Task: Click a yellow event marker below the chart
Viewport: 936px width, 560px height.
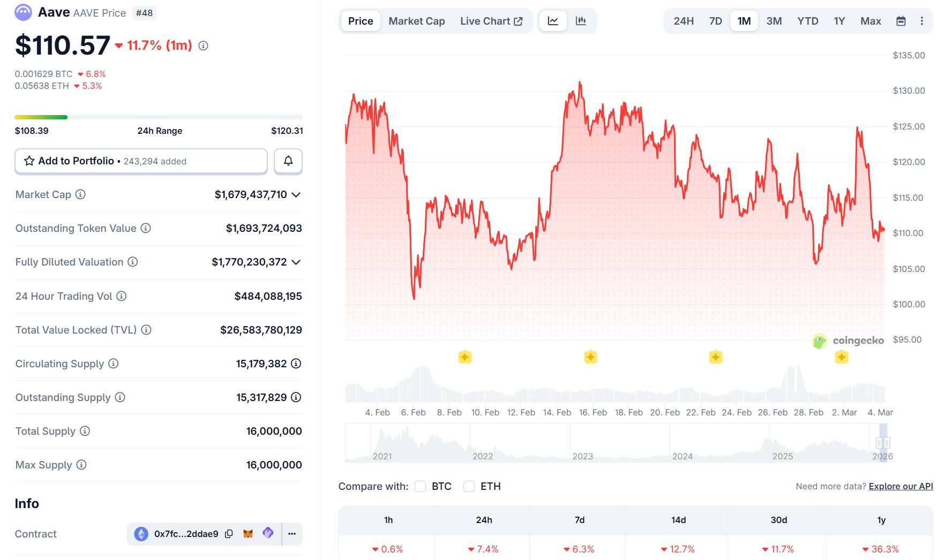Action: tap(465, 355)
